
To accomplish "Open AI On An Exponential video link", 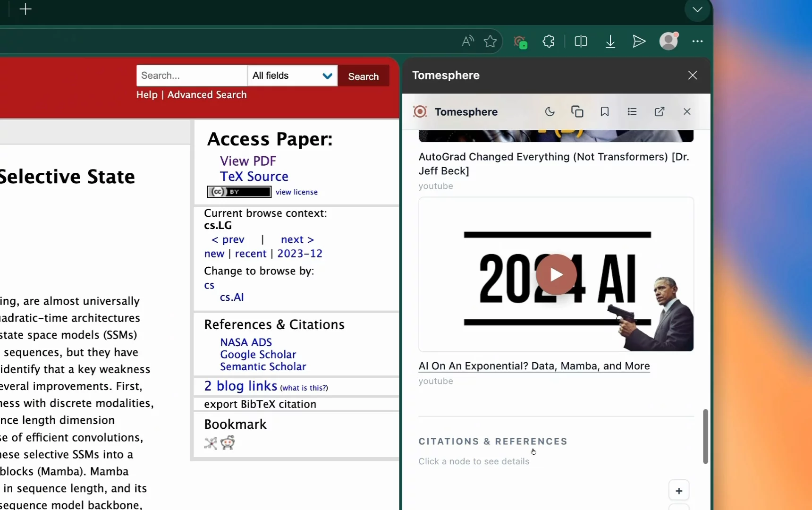I will pos(534,366).
